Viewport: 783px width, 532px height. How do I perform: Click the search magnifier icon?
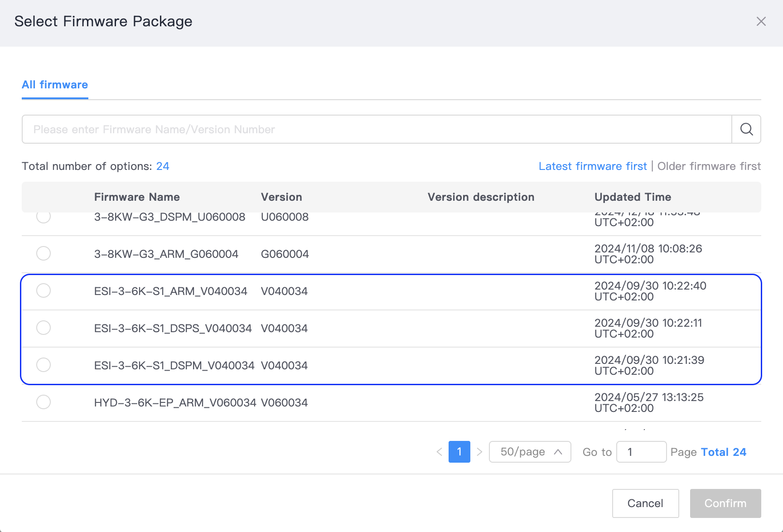pyautogui.click(x=746, y=129)
